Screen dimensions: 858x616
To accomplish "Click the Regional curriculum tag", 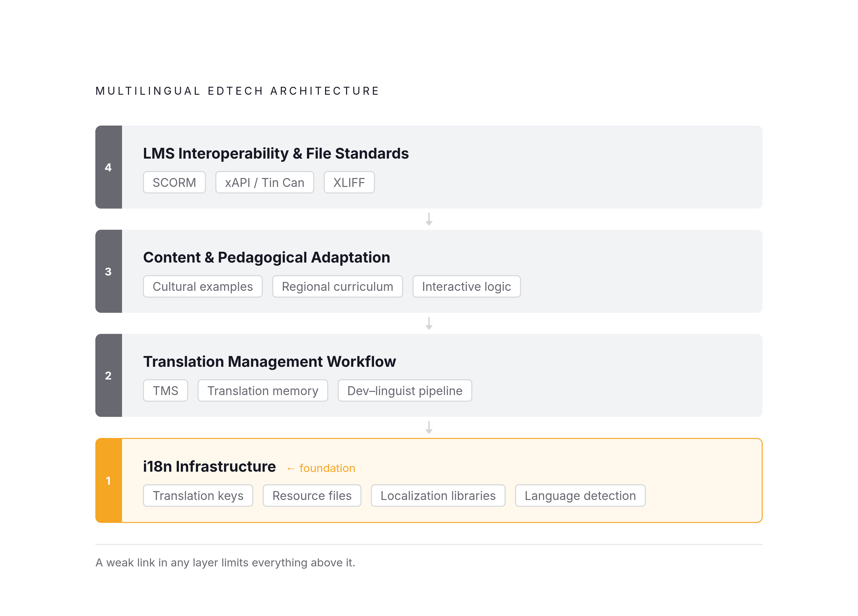I will tap(337, 286).
